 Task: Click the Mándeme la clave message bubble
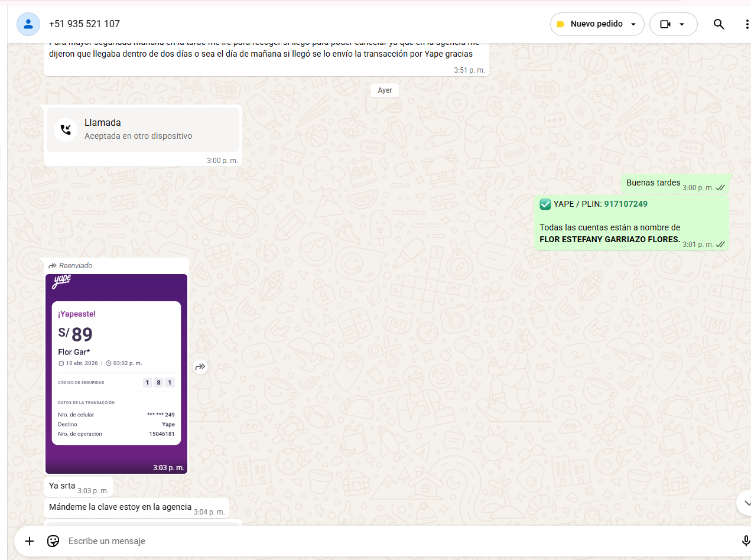coord(121,507)
